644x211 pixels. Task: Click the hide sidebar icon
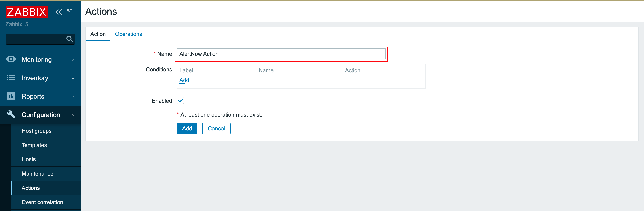[70, 12]
